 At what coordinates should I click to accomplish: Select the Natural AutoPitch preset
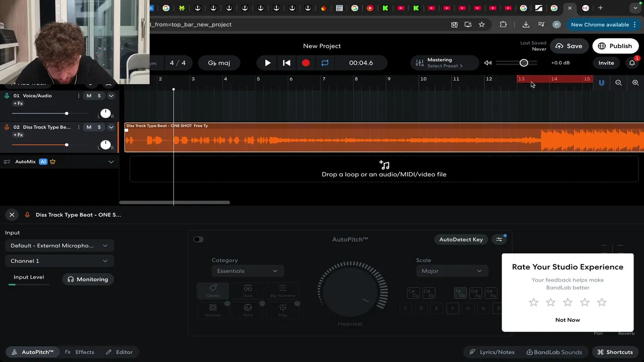213,310
